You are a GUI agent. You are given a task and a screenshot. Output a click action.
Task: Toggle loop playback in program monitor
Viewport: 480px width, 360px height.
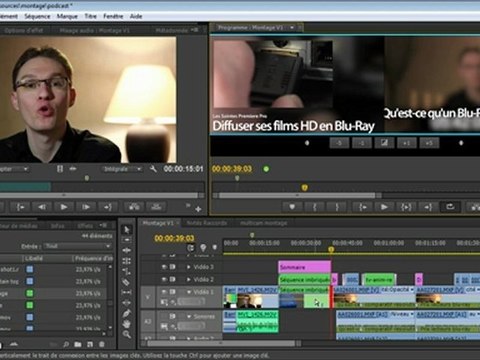point(450,207)
